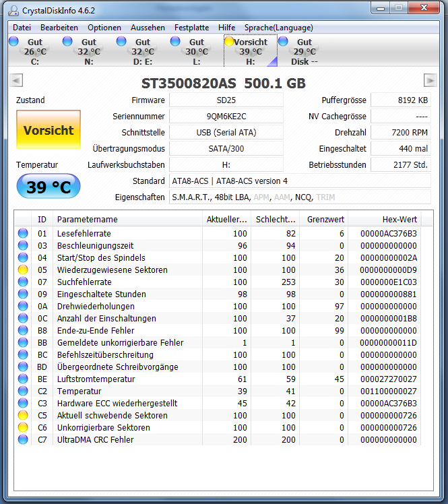448x504 pixels.
Task: Open the Bearbeiten menu
Action: pyautogui.click(x=59, y=28)
